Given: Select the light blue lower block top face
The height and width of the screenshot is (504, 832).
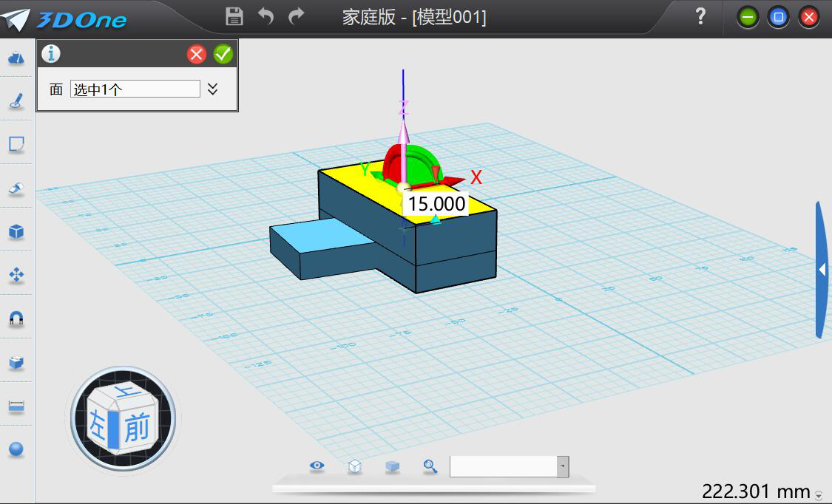Looking at the screenshot, I should [321, 236].
